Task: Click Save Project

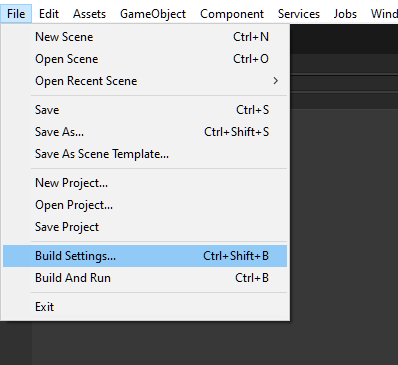Action: pos(145,227)
